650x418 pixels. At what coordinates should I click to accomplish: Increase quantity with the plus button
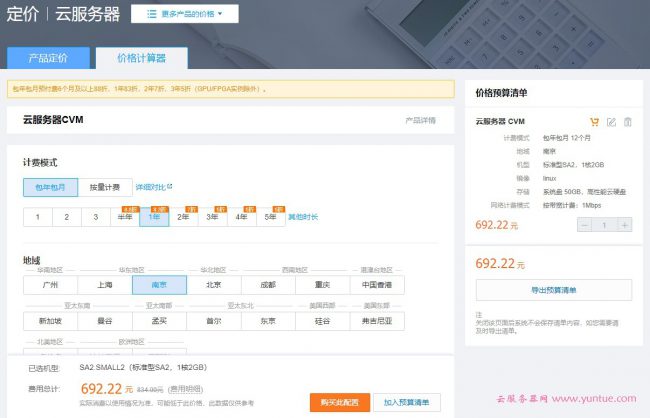tap(625, 225)
